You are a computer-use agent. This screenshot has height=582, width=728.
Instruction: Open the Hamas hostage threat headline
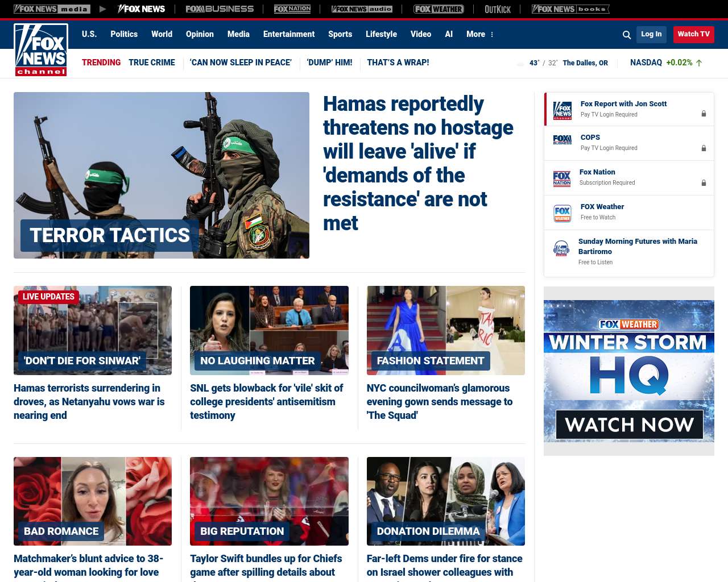(x=418, y=164)
